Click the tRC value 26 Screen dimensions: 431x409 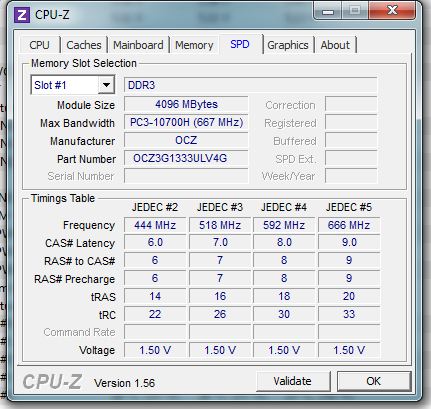(x=220, y=314)
